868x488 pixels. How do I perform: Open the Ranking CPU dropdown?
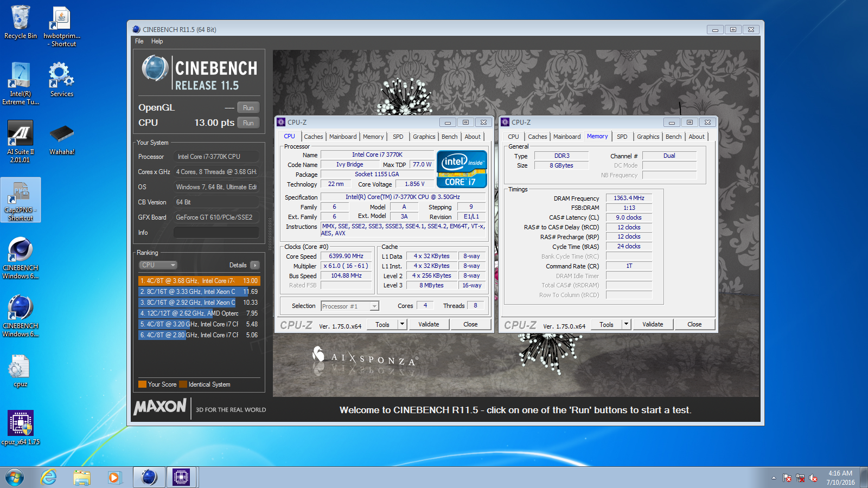point(158,265)
